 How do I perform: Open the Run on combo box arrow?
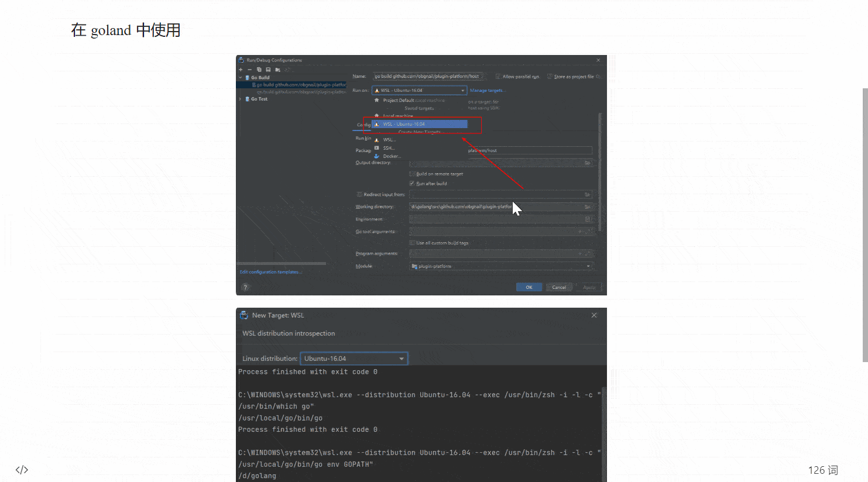coord(462,90)
